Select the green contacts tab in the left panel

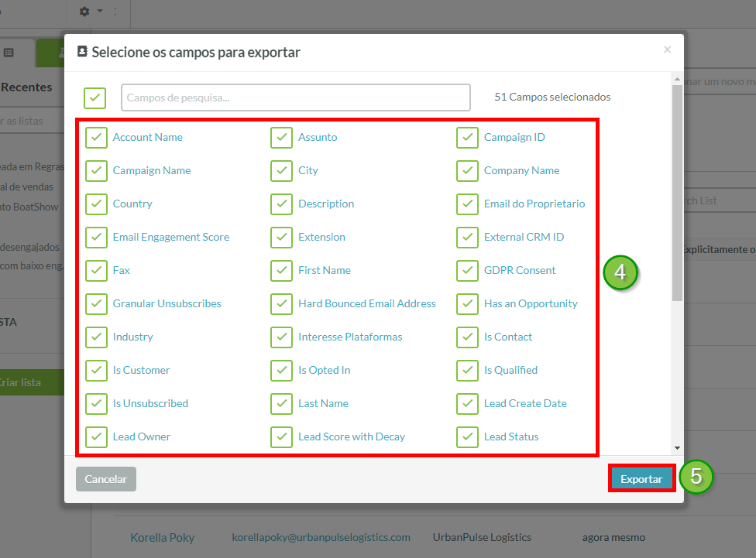point(49,53)
